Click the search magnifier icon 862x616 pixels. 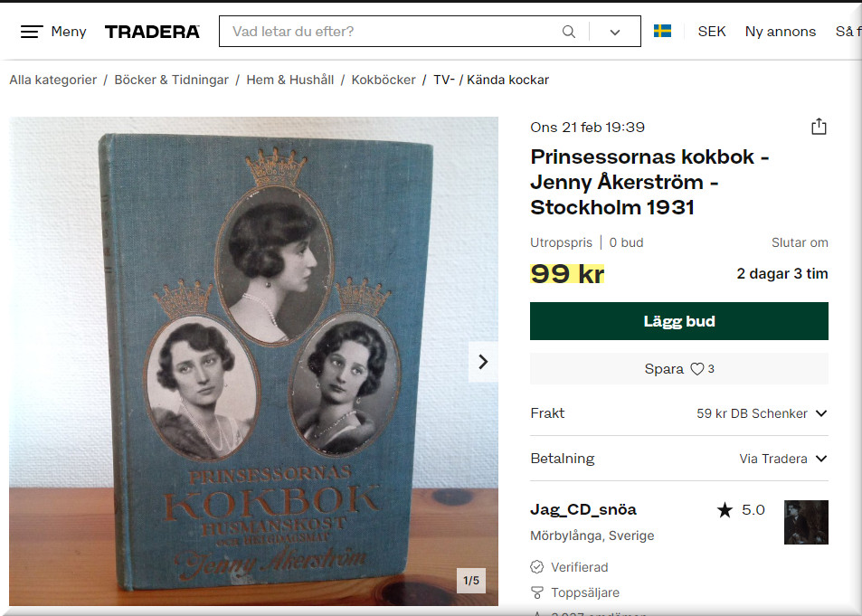(569, 32)
